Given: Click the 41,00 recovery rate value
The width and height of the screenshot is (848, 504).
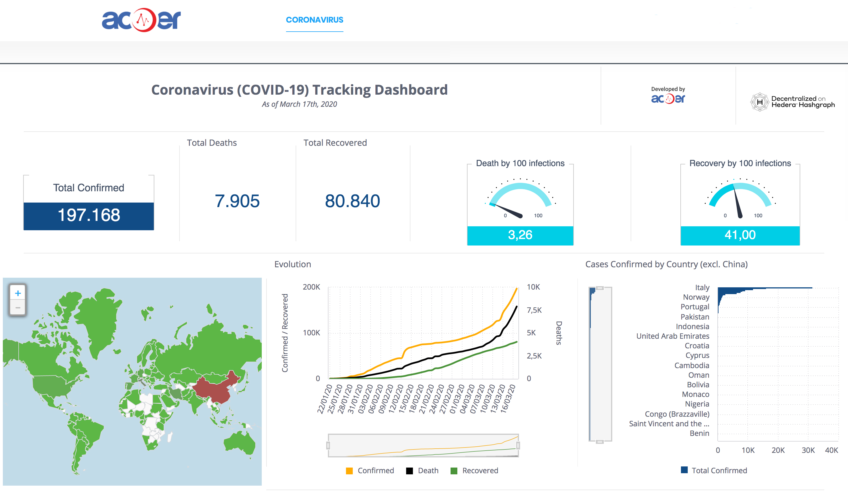Looking at the screenshot, I should coord(740,235).
